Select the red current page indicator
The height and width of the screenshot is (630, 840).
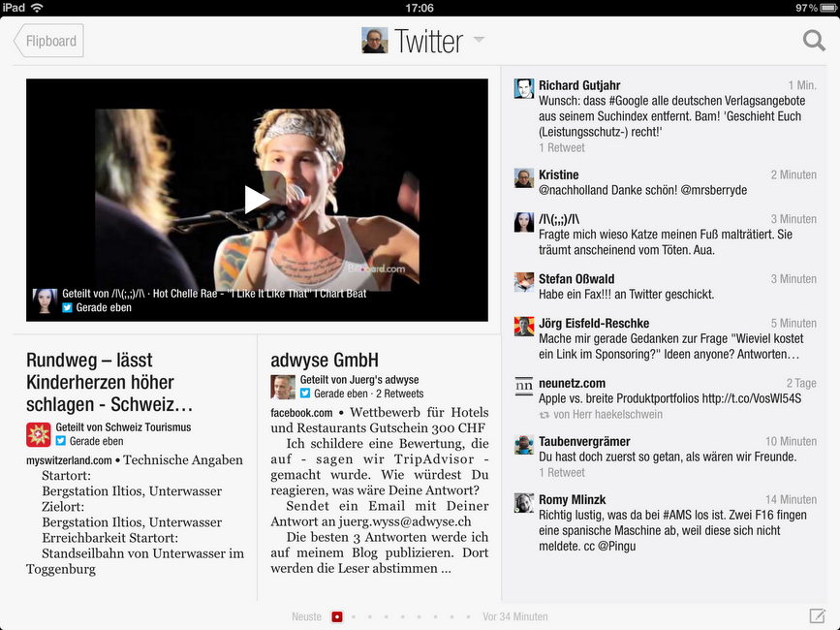tap(336, 616)
